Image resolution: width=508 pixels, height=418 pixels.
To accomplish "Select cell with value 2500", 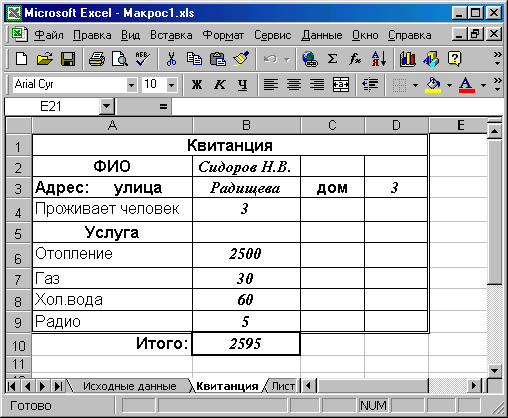I will (x=246, y=254).
